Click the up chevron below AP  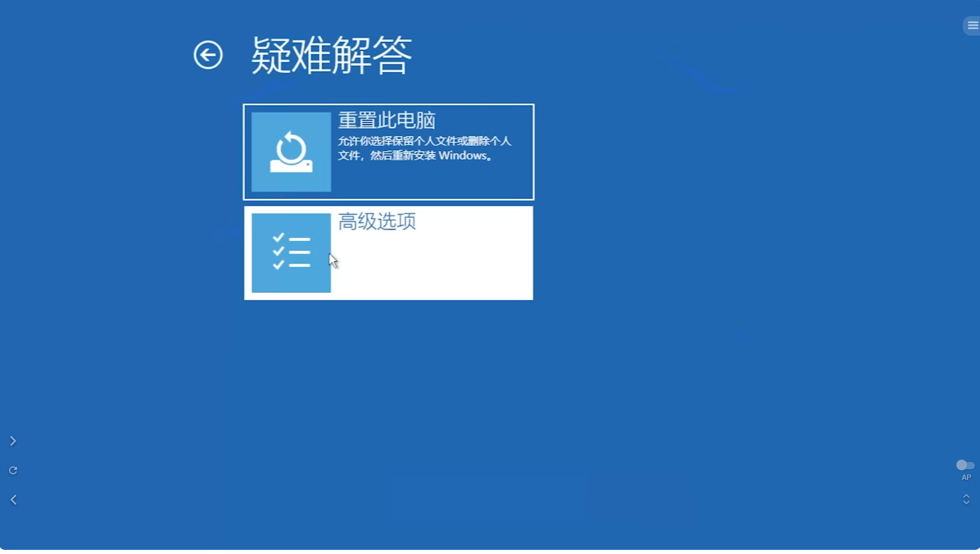pos(966,496)
